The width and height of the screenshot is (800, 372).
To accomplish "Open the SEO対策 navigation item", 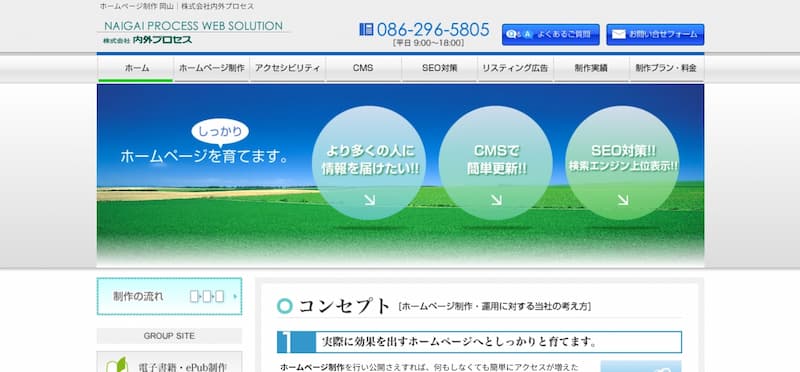I will pyautogui.click(x=440, y=68).
